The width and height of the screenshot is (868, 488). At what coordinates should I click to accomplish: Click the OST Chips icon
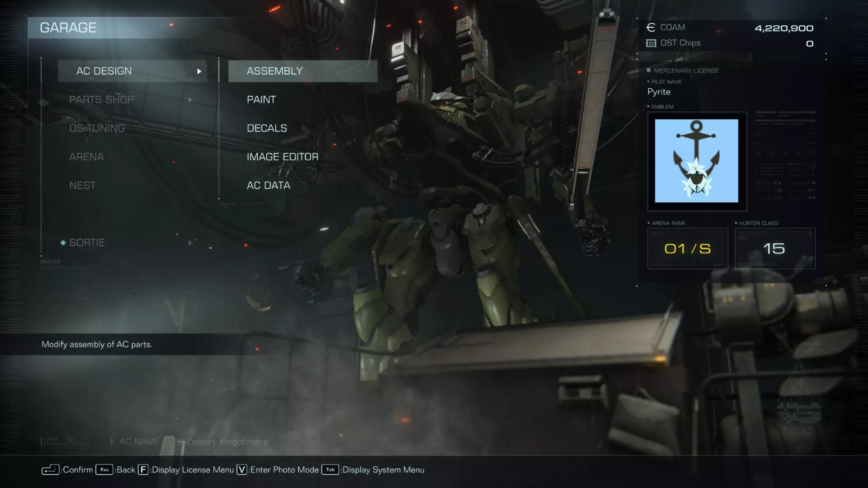(x=651, y=43)
